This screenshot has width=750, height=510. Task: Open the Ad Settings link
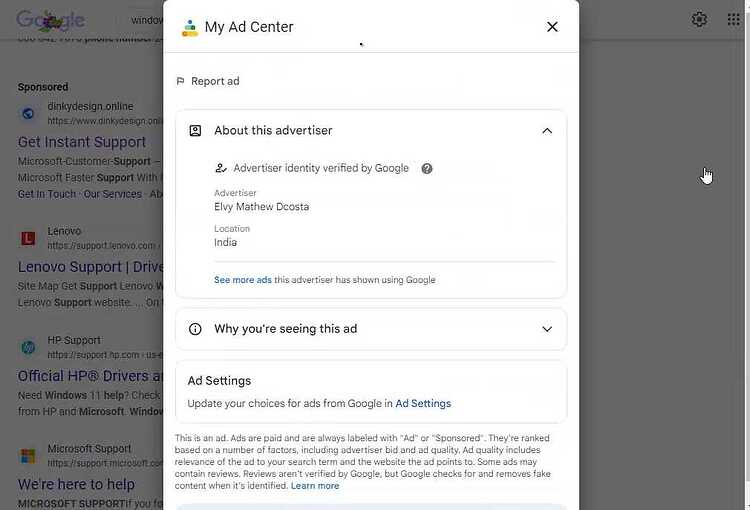(x=423, y=403)
